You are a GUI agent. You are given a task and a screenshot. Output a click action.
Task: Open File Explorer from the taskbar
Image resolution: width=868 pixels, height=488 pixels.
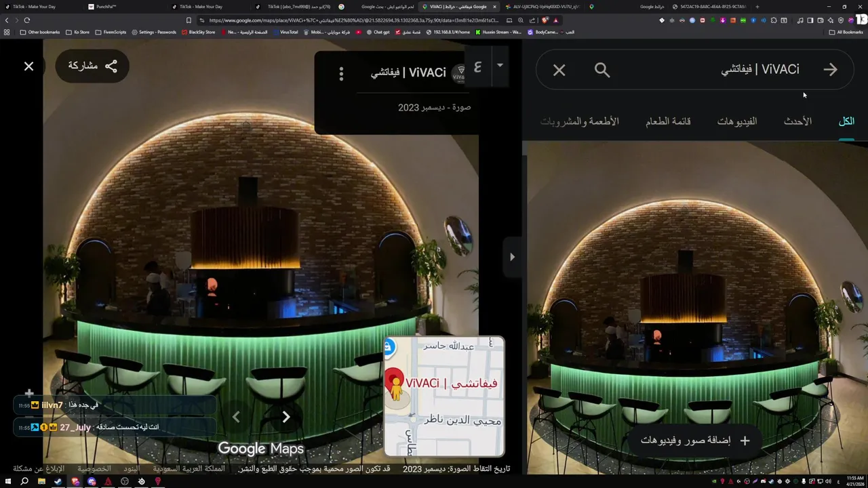[x=41, y=481]
